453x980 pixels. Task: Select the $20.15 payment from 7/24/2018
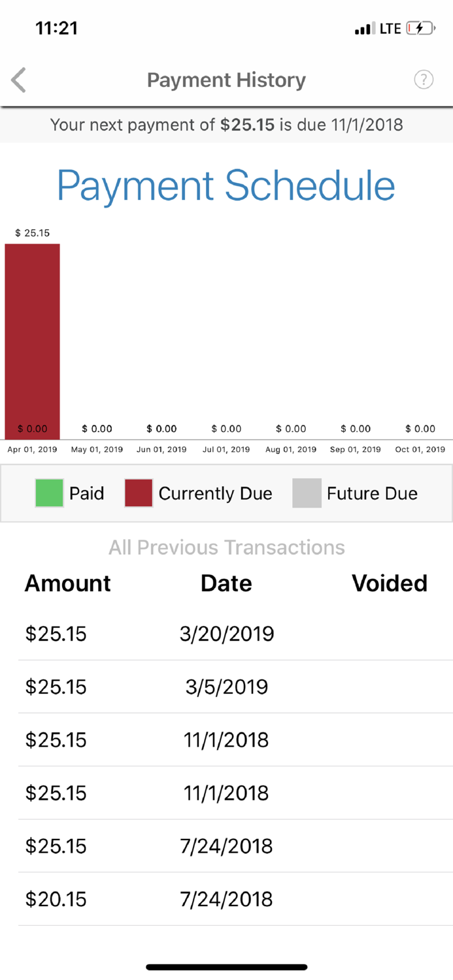coord(226,899)
